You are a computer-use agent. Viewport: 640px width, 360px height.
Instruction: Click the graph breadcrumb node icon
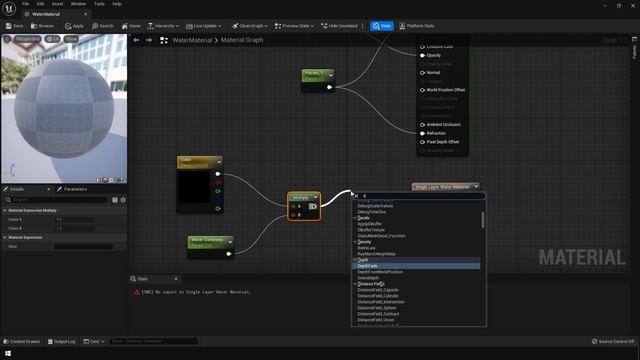164,40
